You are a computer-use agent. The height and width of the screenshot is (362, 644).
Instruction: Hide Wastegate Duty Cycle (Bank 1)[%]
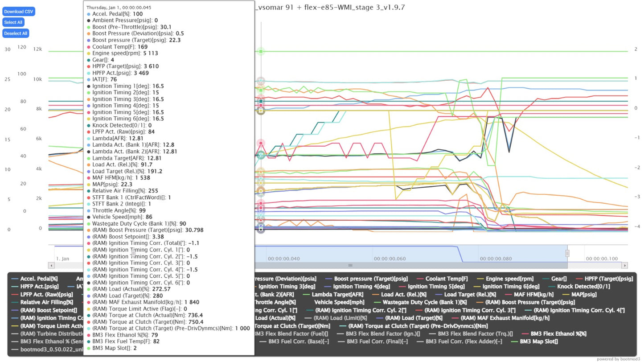coord(417,302)
